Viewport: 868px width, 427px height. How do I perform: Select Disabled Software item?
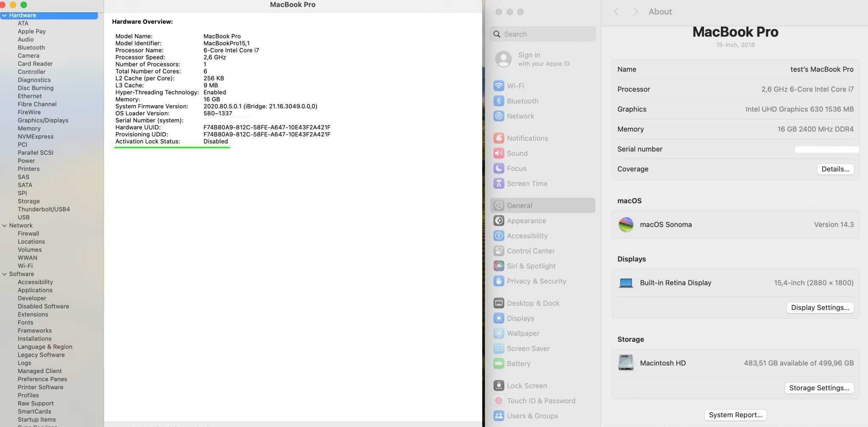coord(43,307)
